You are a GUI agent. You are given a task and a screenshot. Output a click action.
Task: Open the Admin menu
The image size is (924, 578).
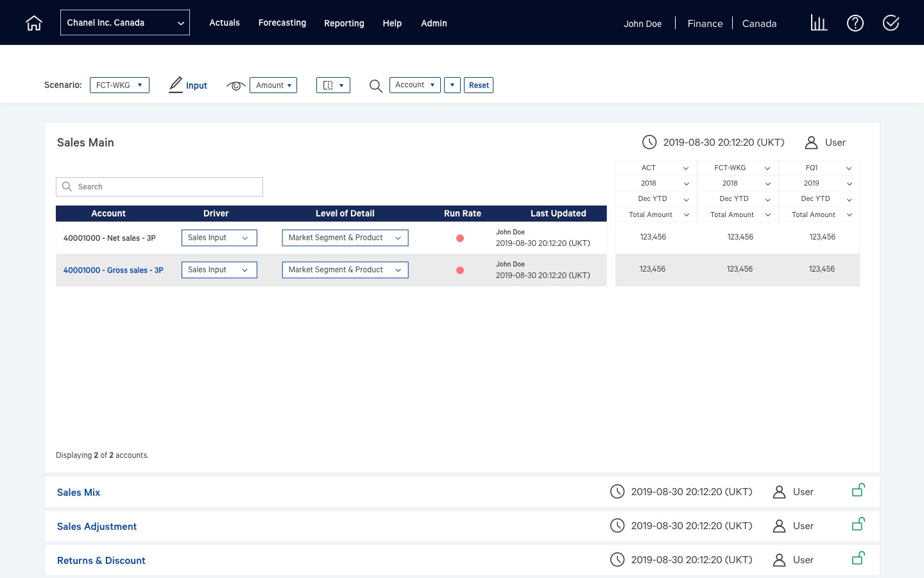click(434, 23)
